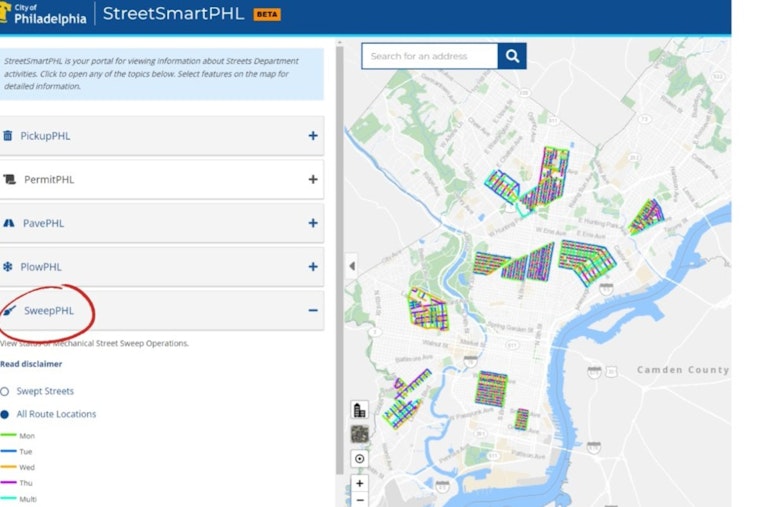Click the Mon legend label
The width and height of the screenshot is (760, 507).
click(x=27, y=436)
